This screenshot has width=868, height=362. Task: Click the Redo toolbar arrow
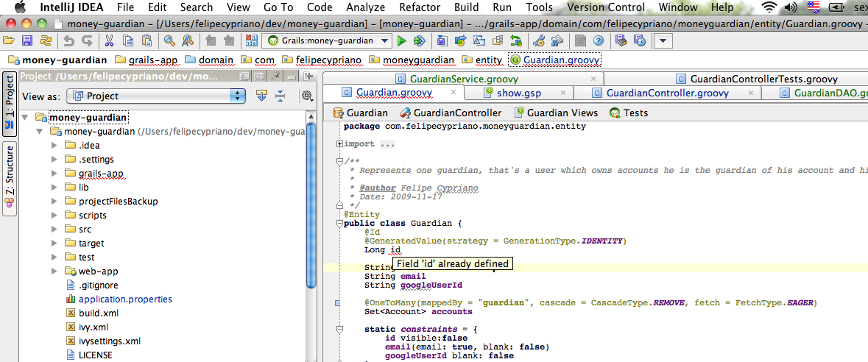tap(87, 40)
